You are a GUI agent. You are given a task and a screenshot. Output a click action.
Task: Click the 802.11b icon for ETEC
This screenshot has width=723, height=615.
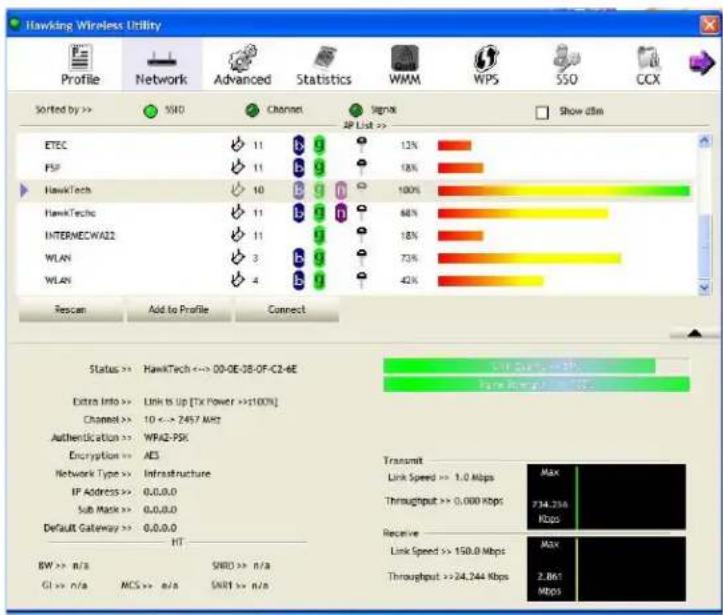point(299,145)
